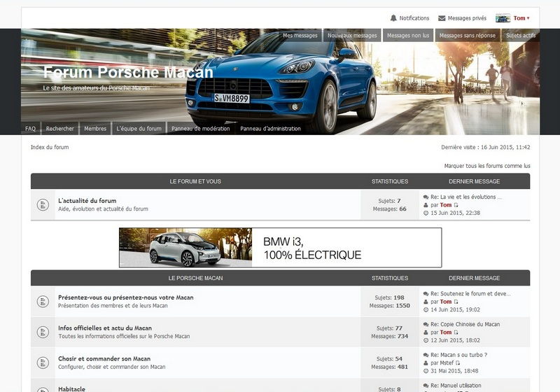The height and width of the screenshot is (392, 560).
Task: Click forum icon beside Infos officielles et actu
Action: pos(43,332)
